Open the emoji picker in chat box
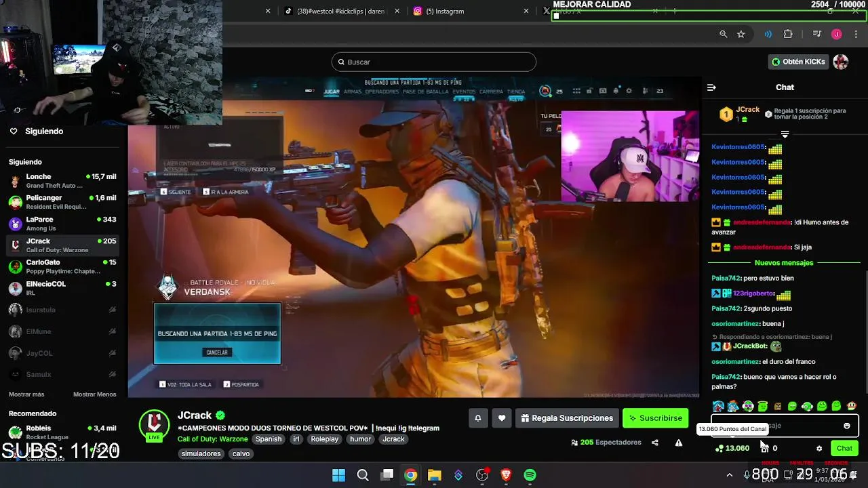Image resolution: width=868 pixels, height=488 pixels. [846, 426]
